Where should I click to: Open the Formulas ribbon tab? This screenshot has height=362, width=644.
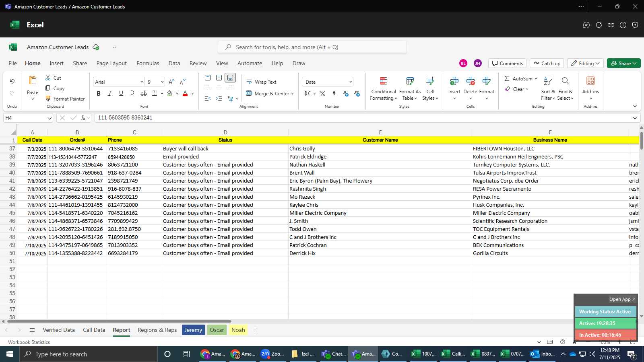(148, 63)
